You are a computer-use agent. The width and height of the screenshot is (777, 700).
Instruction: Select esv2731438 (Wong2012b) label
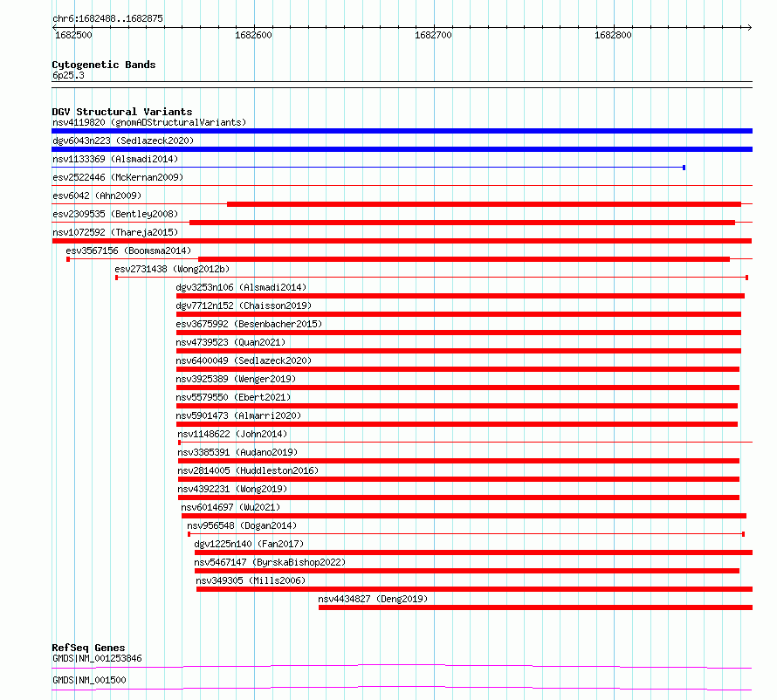(172, 269)
